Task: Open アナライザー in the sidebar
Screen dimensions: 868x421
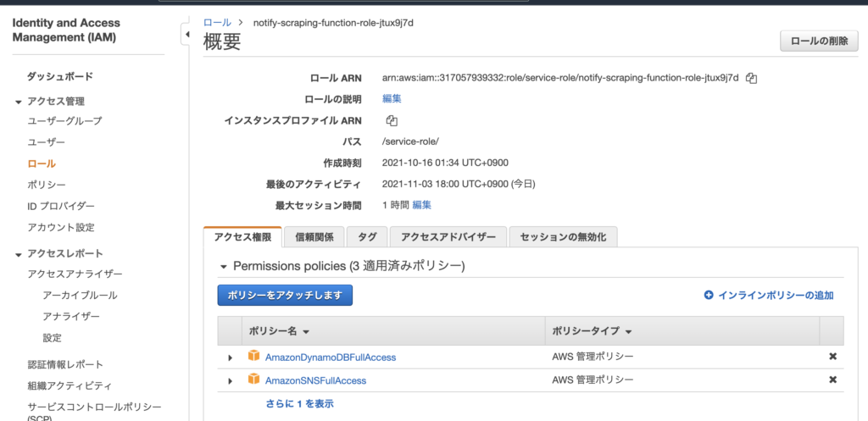Action: (71, 317)
